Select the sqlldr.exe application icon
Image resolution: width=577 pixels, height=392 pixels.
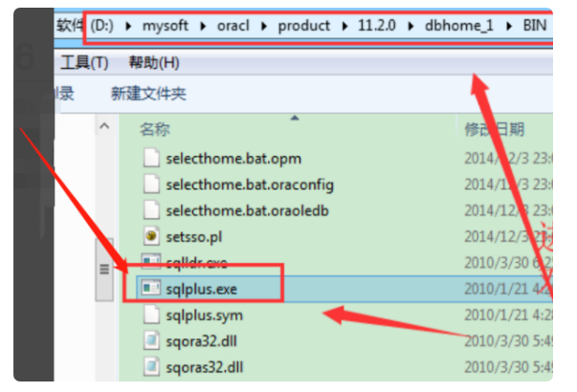pyautogui.click(x=149, y=261)
